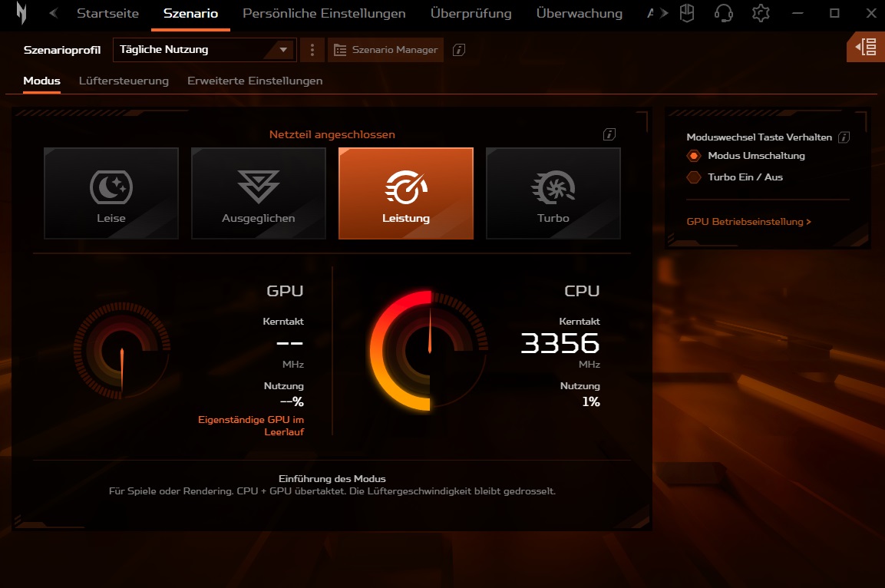
Task: Open settings gear icon in title bar
Action: pyautogui.click(x=761, y=13)
